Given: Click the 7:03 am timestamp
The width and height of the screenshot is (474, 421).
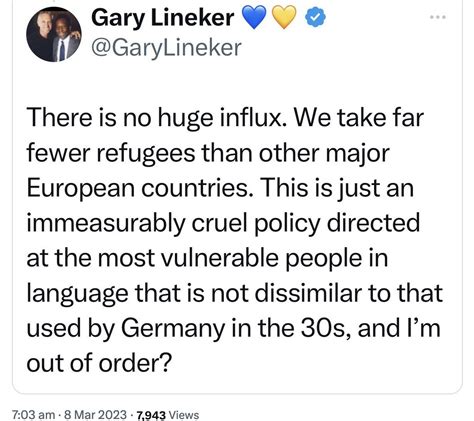Looking at the screenshot, I should pyautogui.click(x=33, y=415).
